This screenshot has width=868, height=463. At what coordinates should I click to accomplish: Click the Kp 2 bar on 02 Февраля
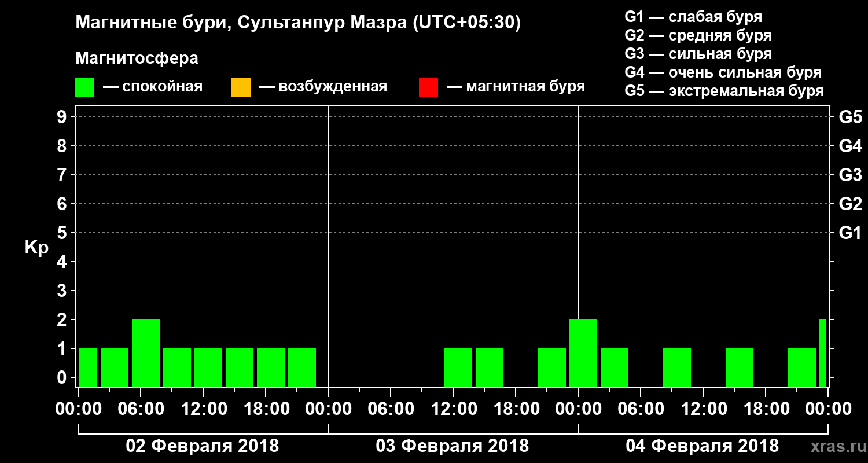pos(146,352)
